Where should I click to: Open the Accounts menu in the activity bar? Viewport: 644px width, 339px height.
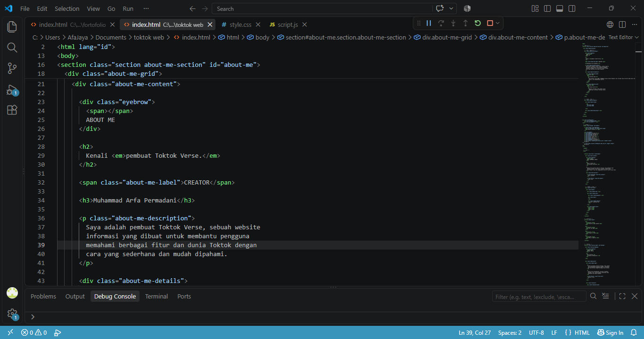pos(12,293)
